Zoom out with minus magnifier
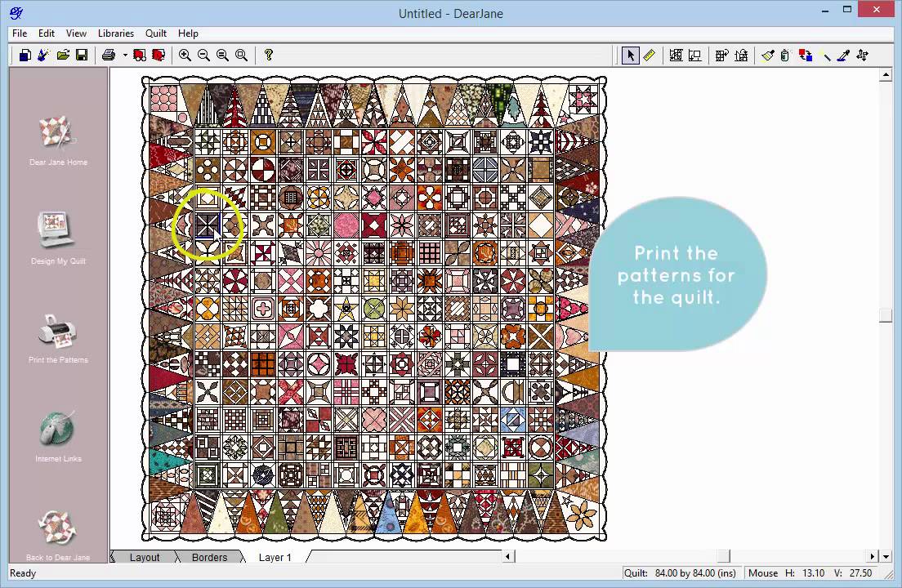 [203, 56]
